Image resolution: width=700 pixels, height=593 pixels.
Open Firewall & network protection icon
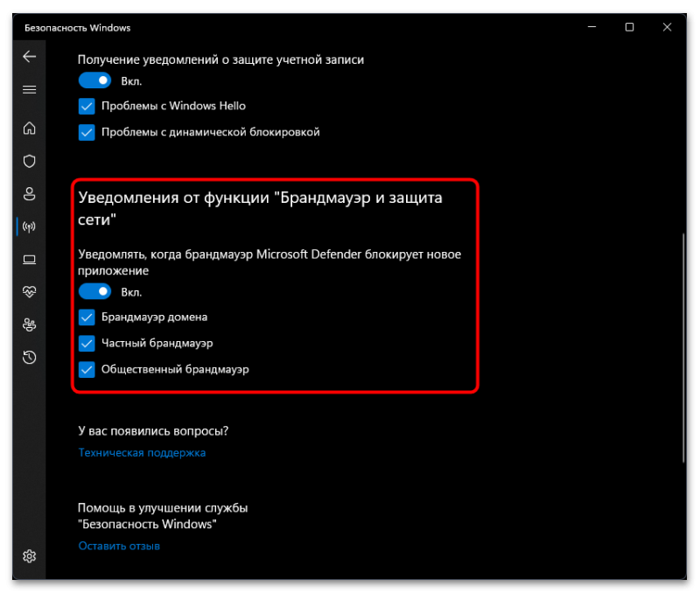[x=30, y=227]
